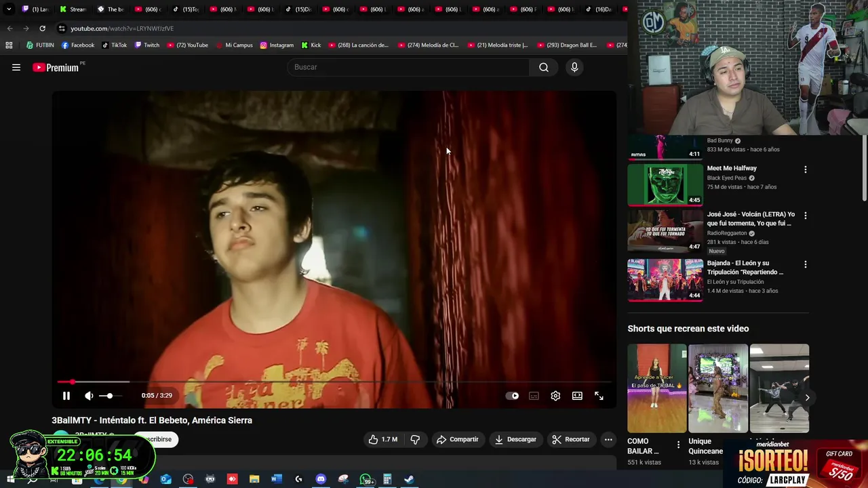This screenshot has width=868, height=488.
Task: Open TikTok bookmark
Action: (x=114, y=45)
